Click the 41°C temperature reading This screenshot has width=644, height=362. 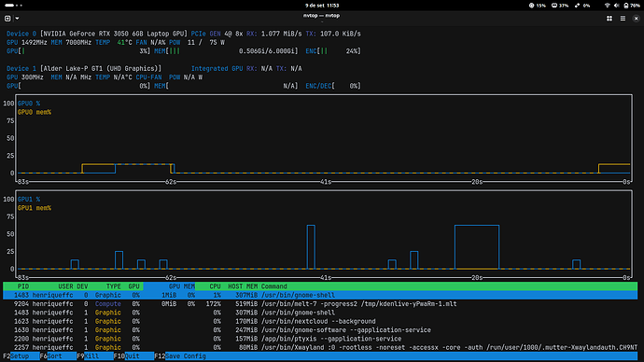124,43
